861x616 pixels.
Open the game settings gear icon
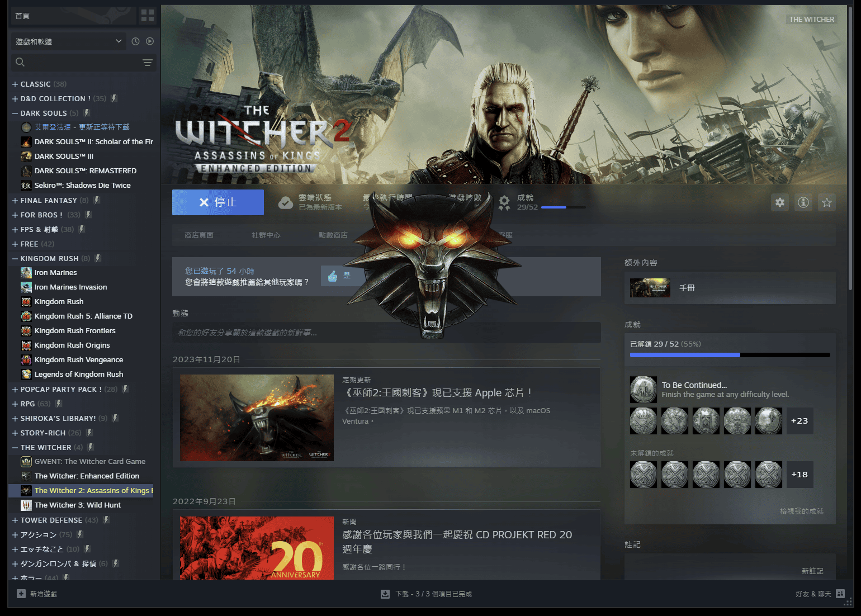[x=780, y=202]
